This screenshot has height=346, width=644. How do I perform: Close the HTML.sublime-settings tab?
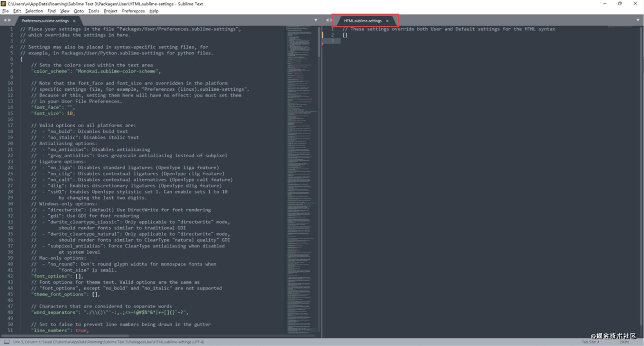tap(387, 21)
